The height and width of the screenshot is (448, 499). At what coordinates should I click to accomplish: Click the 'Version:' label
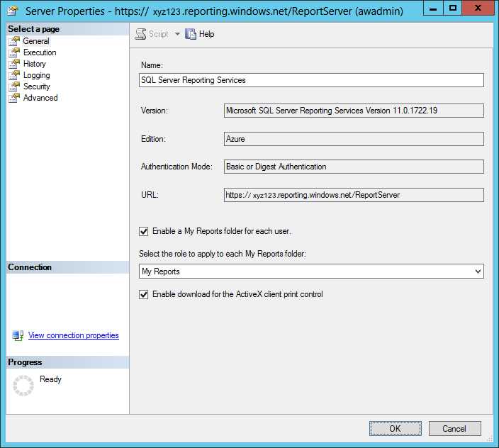point(155,111)
